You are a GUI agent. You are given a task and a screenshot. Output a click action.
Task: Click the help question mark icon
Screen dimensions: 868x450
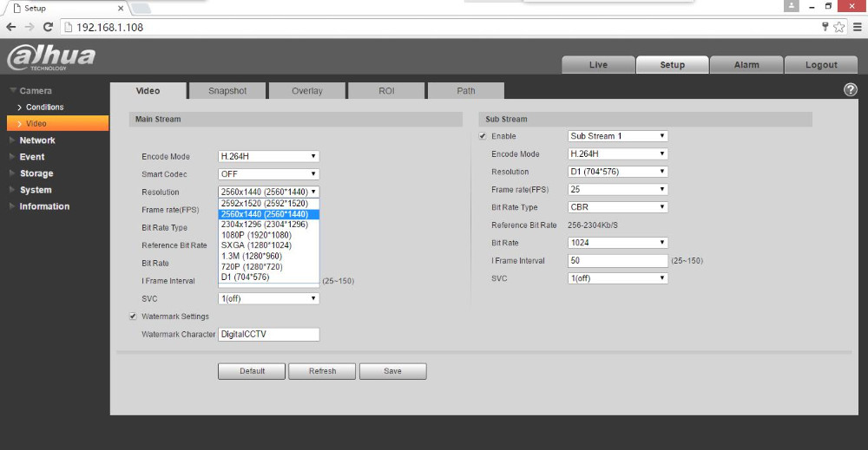tap(851, 90)
